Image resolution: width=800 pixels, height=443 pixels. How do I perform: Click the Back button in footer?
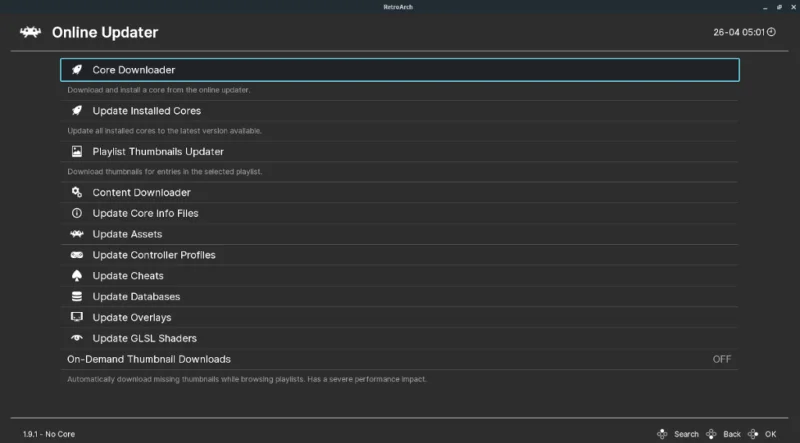tap(732, 434)
